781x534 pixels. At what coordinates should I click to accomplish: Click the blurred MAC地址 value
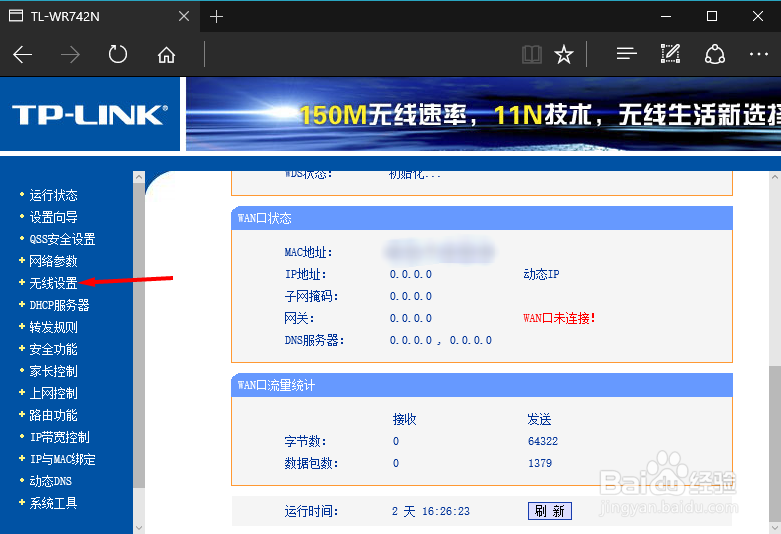point(439,252)
